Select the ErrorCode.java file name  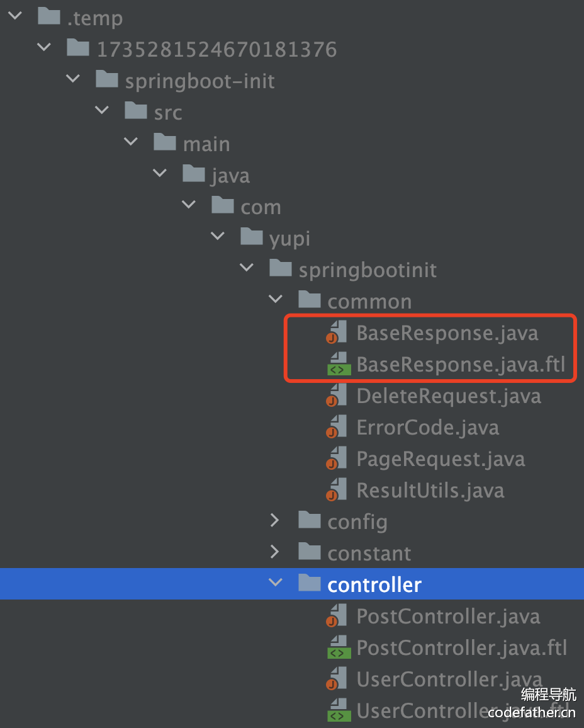[427, 428]
